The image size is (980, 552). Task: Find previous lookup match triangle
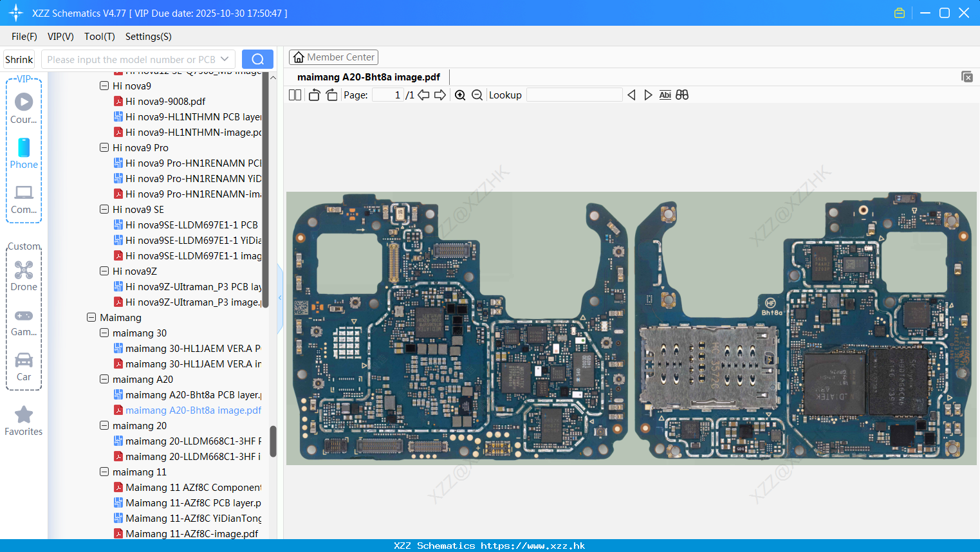pos(631,95)
